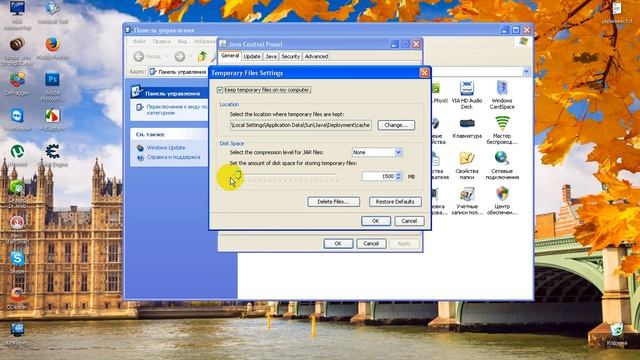Click Restore Defaults button

click(x=395, y=202)
